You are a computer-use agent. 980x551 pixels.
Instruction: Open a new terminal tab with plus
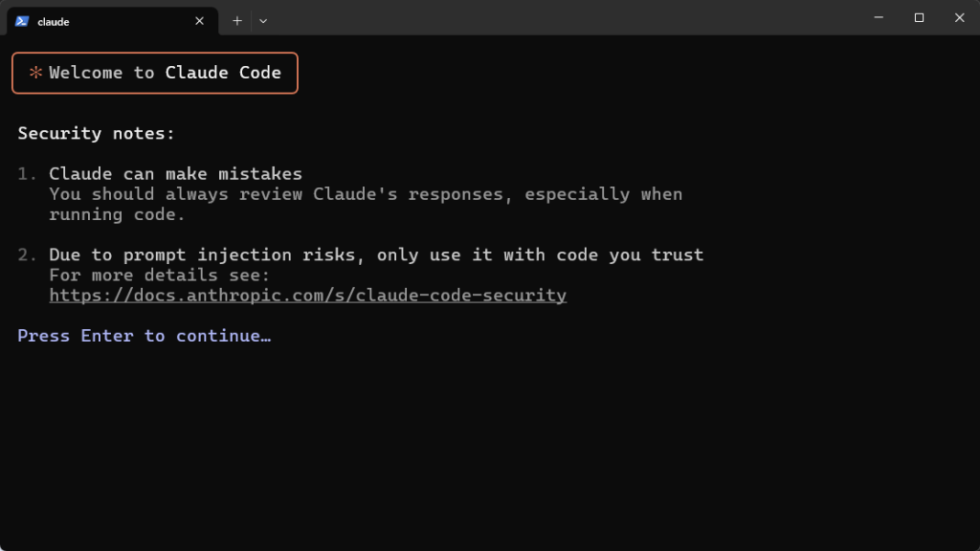(237, 21)
